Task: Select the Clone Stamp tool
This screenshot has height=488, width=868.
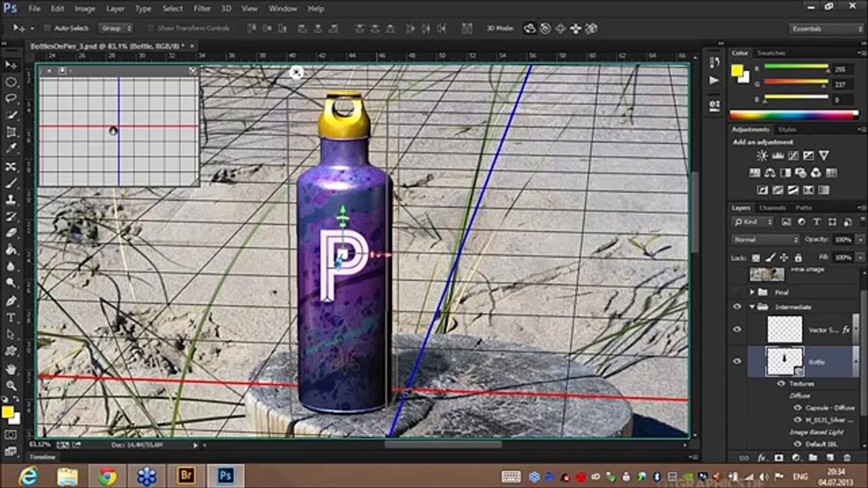Action: click(11, 200)
